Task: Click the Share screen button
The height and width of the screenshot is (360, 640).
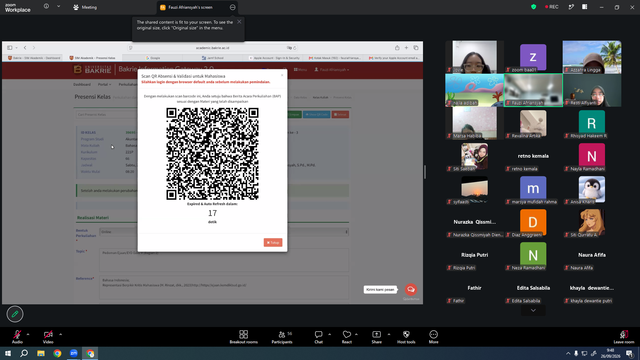Action: [376, 337]
